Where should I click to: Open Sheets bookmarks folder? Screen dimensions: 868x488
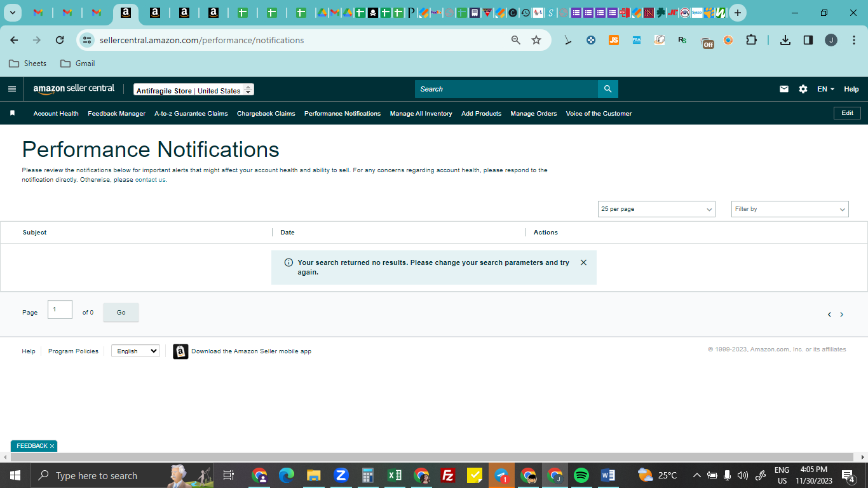[x=27, y=64]
